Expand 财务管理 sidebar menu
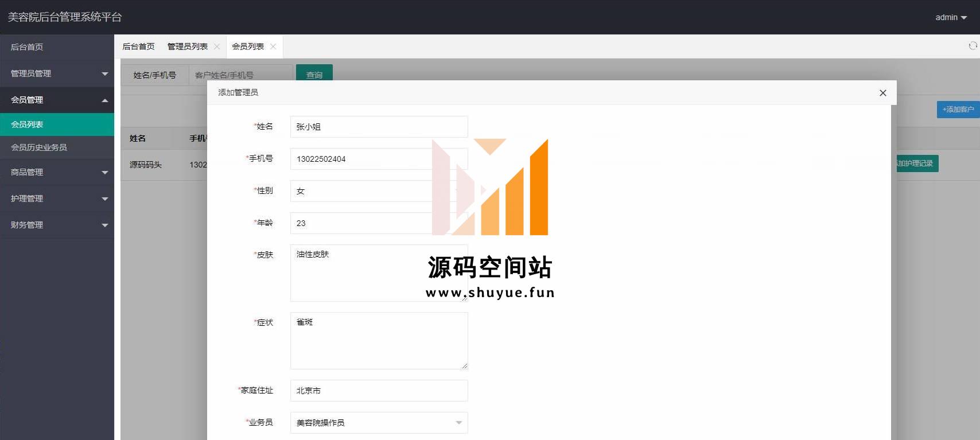 (57, 225)
